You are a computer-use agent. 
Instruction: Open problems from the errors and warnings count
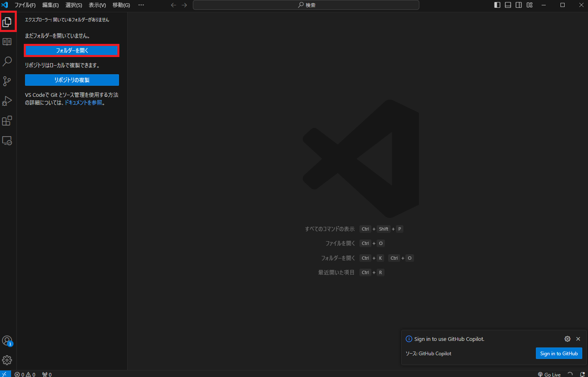(x=25, y=374)
